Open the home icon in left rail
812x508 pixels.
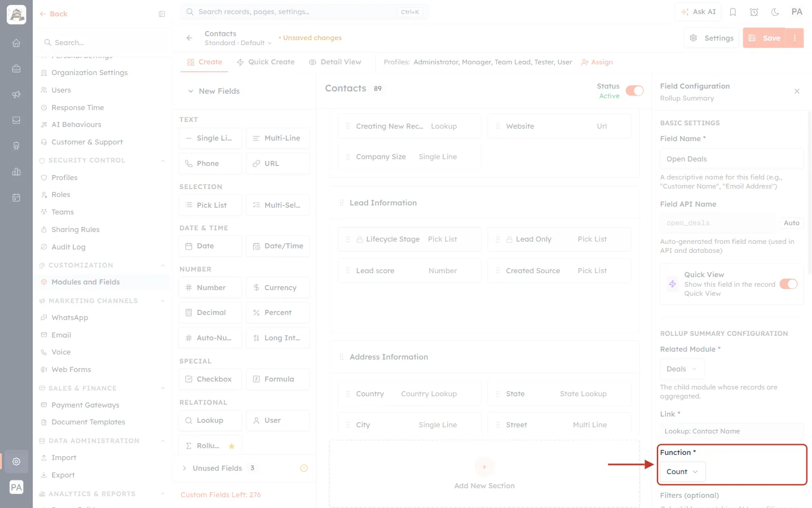coord(16,43)
